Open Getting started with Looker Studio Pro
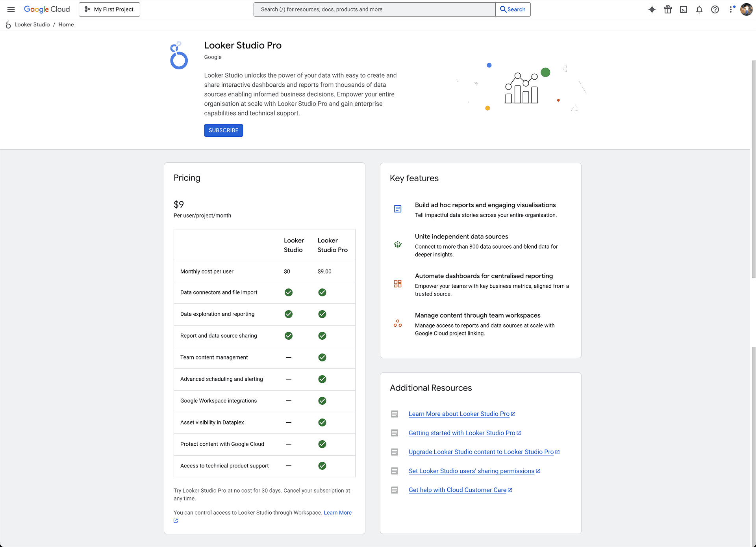This screenshot has width=756, height=547. 461,433
